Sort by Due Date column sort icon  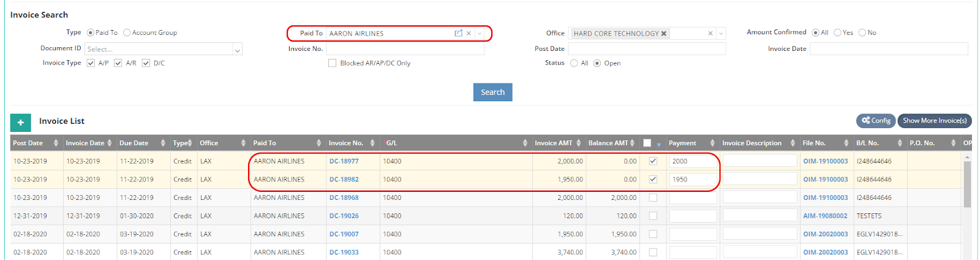[163, 143]
